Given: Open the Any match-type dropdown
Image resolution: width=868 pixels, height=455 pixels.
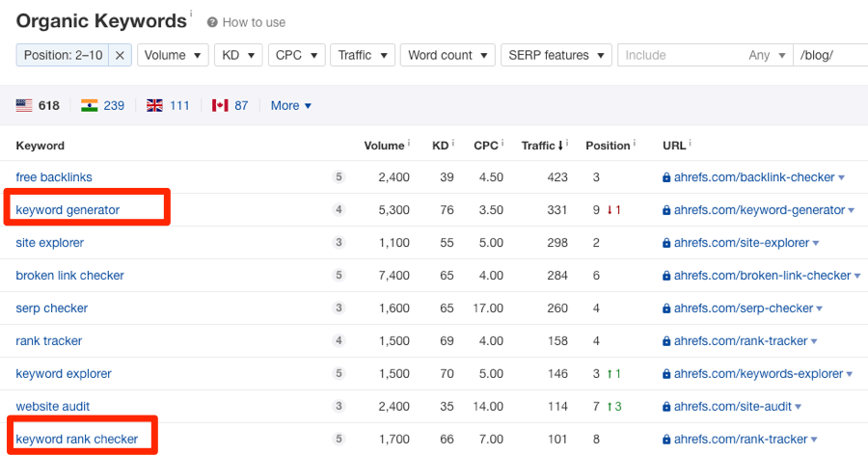Looking at the screenshot, I should 767,55.
